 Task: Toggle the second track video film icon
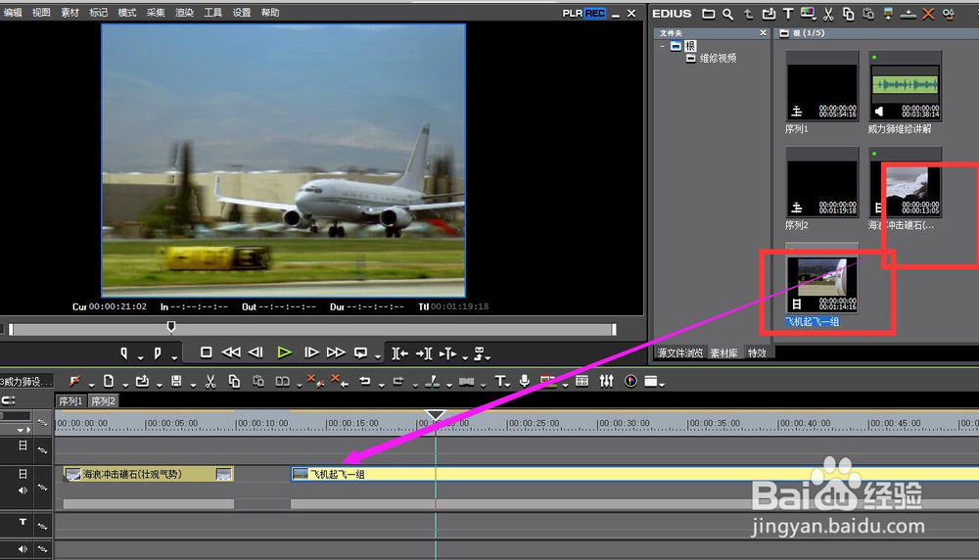coord(23,474)
